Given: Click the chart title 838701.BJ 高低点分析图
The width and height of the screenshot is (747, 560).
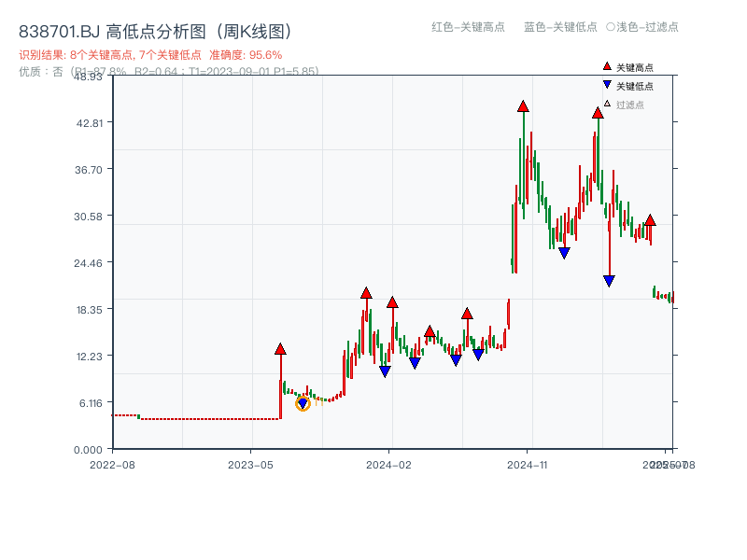Looking at the screenshot, I should [x=155, y=32].
